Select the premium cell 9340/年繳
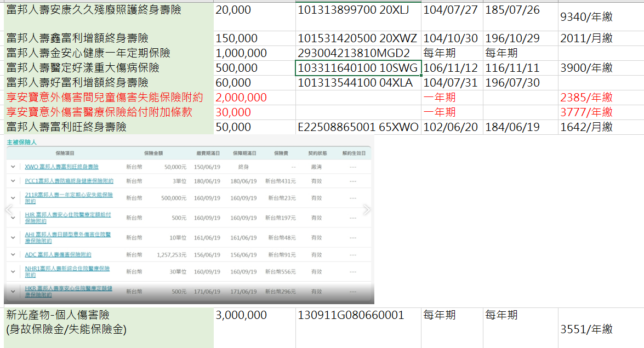The width and height of the screenshot is (644, 348). [601, 16]
